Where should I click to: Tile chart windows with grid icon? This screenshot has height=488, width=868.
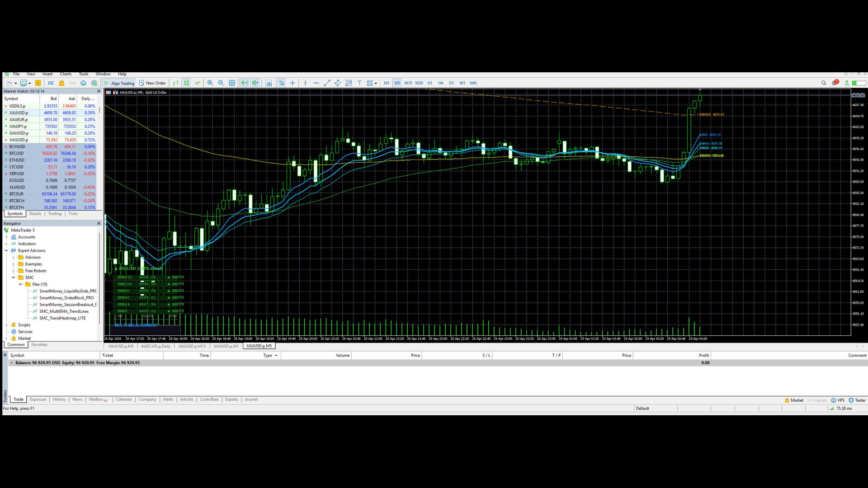tap(232, 83)
